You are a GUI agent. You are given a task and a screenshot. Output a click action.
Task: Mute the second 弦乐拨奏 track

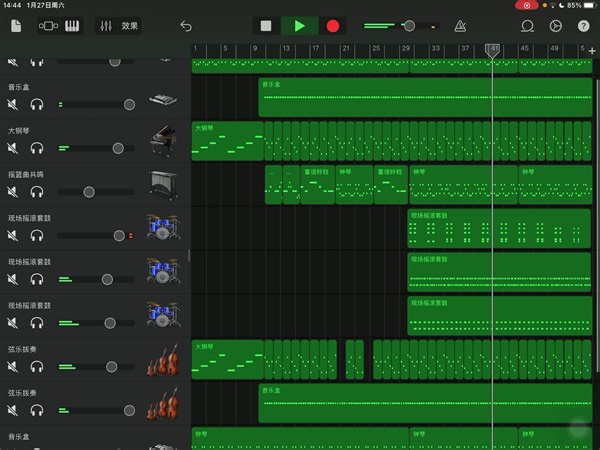(13, 410)
